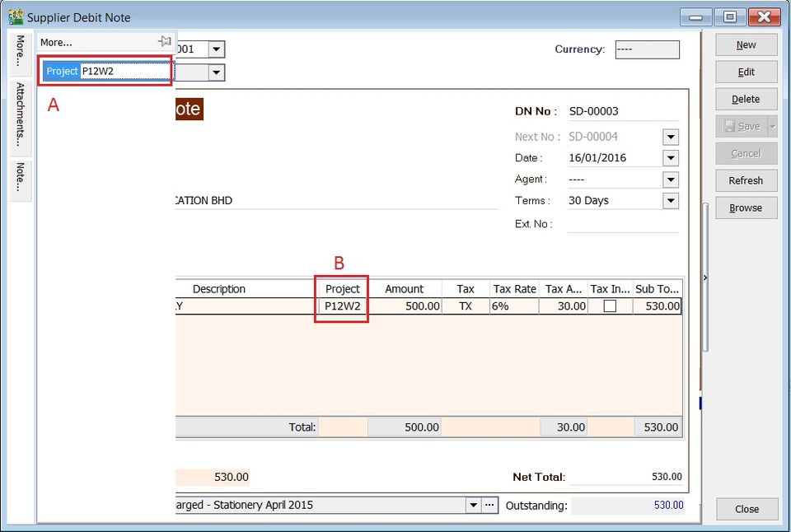This screenshot has height=532, width=791.
Task: Click the New button
Action: pos(745,44)
